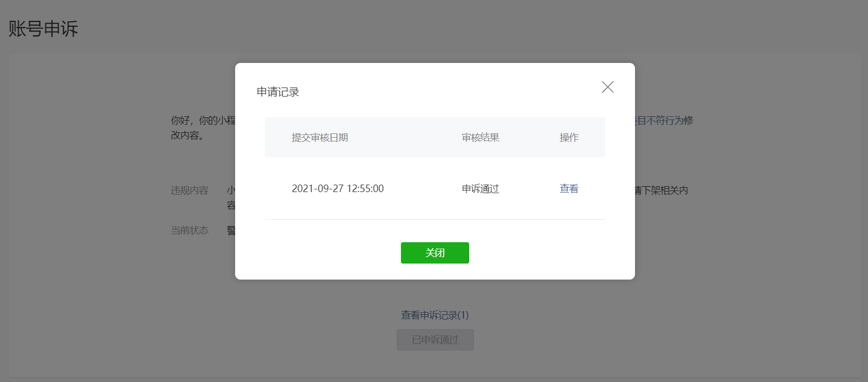Click the 警 status value beside 当前状态
The image size is (868, 382).
(x=231, y=230)
